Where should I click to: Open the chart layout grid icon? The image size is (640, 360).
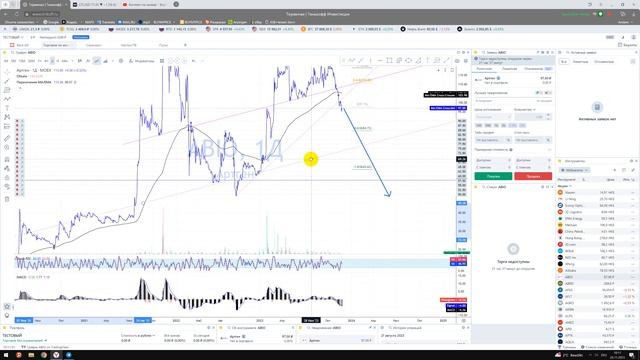point(162,61)
